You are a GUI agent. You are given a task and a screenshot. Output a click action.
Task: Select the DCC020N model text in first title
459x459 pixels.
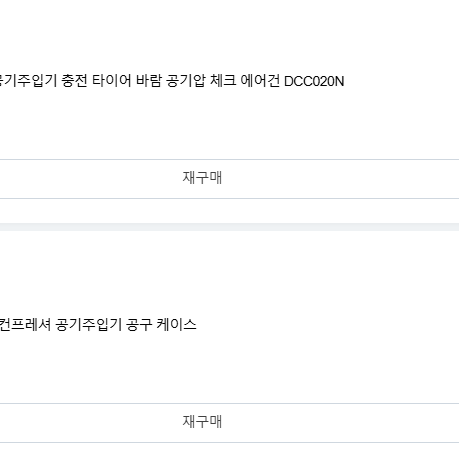(x=314, y=81)
